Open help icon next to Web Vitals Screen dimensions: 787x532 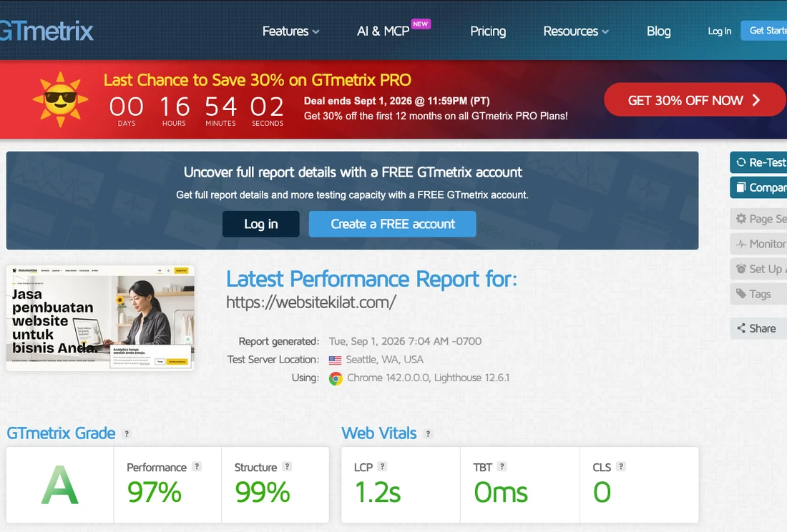pos(428,434)
